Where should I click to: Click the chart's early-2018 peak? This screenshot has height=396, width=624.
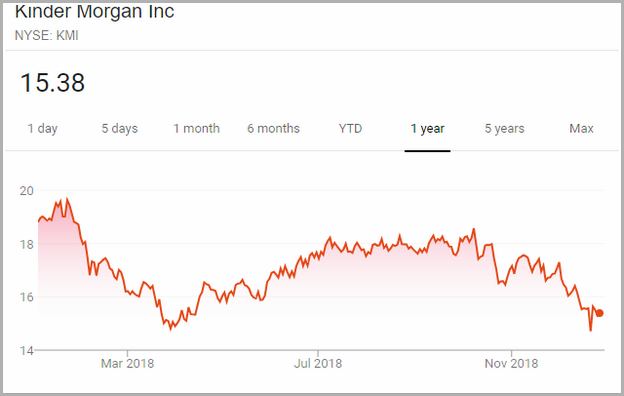[x=67, y=199]
